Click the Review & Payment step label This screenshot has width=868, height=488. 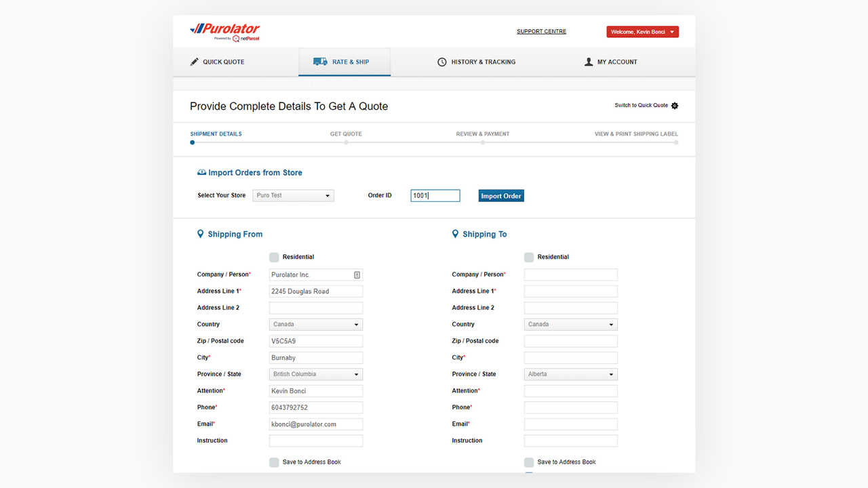pos(483,134)
